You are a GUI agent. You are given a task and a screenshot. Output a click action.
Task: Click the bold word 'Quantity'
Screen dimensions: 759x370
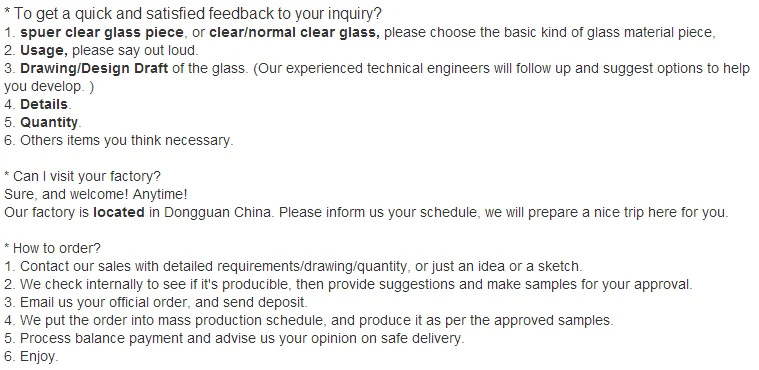(49, 123)
